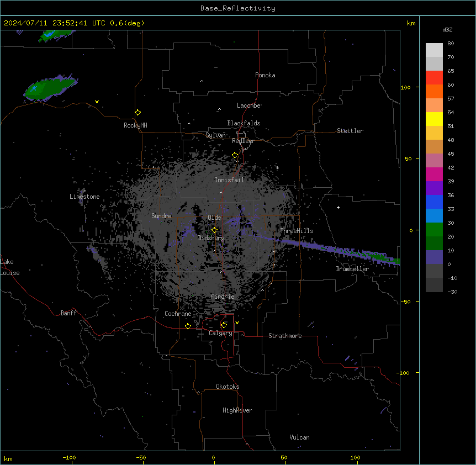
Task: Click the green 20-30 dBZ color swatch
Action: tap(434, 230)
